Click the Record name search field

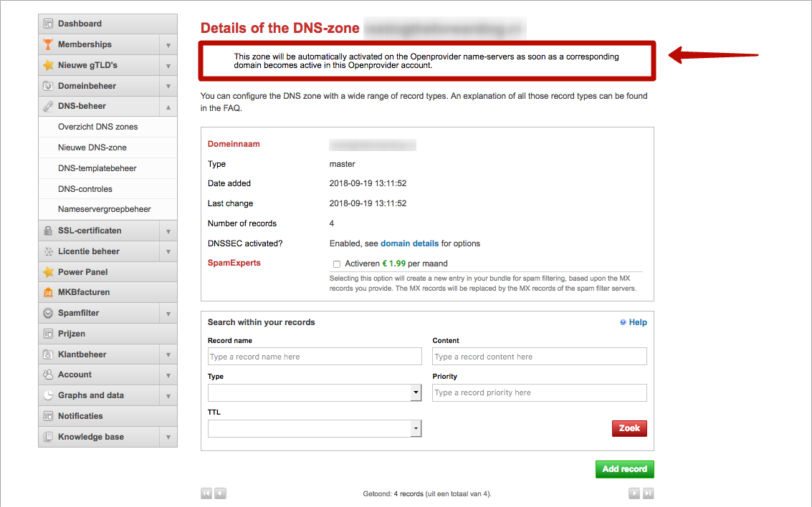point(315,357)
